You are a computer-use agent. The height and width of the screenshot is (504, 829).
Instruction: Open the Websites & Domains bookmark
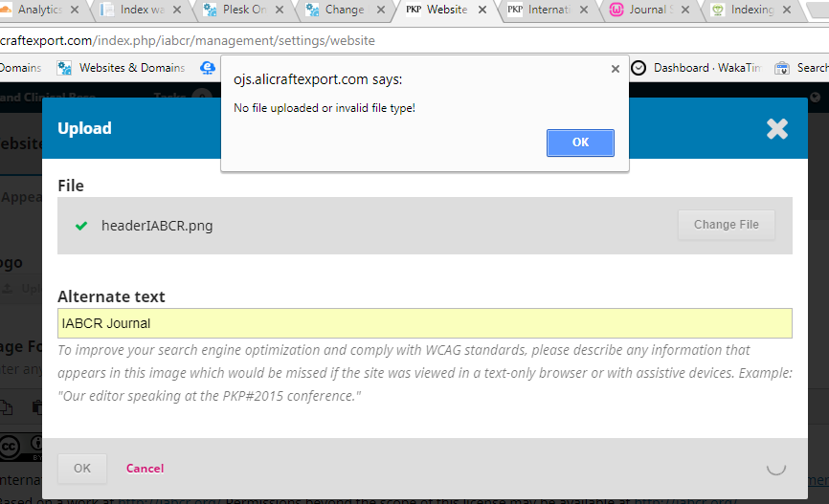pyautogui.click(x=122, y=68)
